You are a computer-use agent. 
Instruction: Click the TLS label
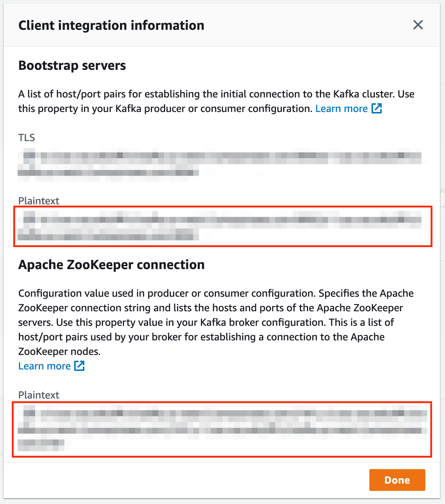click(27, 138)
